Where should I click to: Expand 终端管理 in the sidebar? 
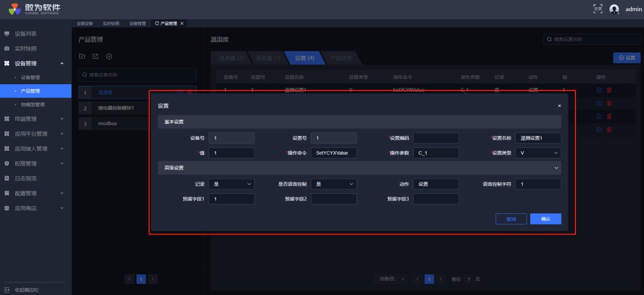click(x=35, y=119)
